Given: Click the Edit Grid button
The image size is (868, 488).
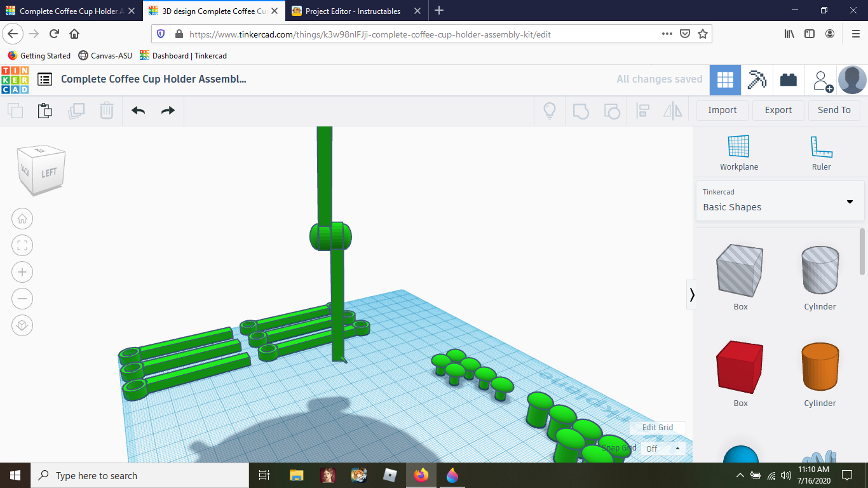Looking at the screenshot, I should [657, 428].
